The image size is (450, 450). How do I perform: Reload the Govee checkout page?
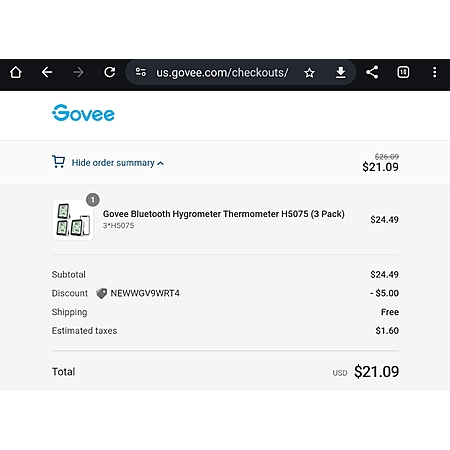pyautogui.click(x=110, y=72)
